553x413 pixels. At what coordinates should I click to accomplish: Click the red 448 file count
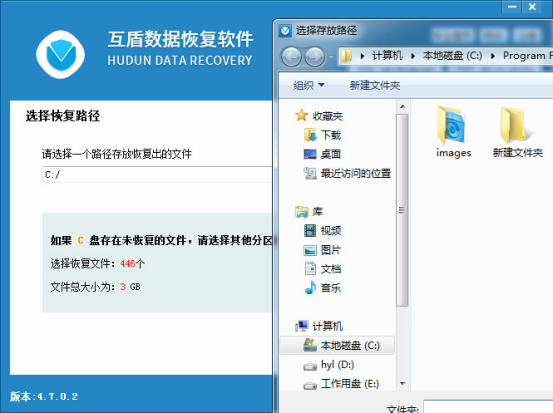tap(128, 263)
